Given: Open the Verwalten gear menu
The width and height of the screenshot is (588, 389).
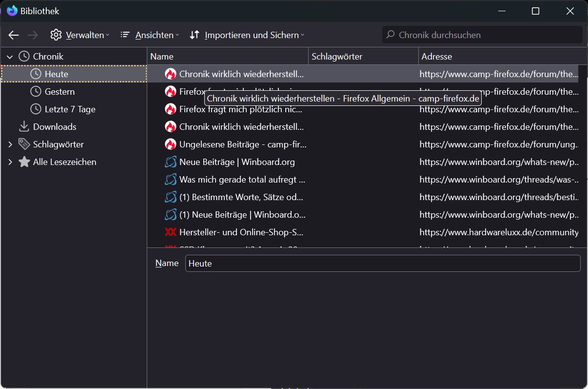Looking at the screenshot, I should pos(79,35).
